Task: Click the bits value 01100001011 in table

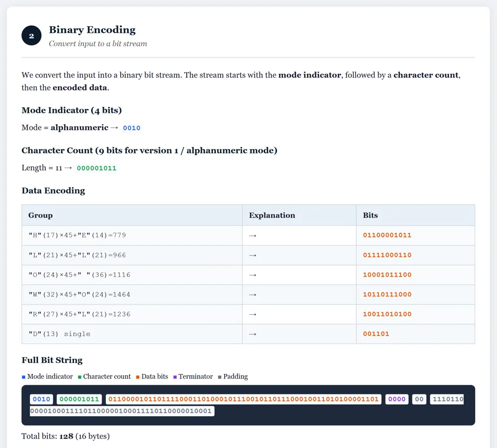Action: click(387, 235)
